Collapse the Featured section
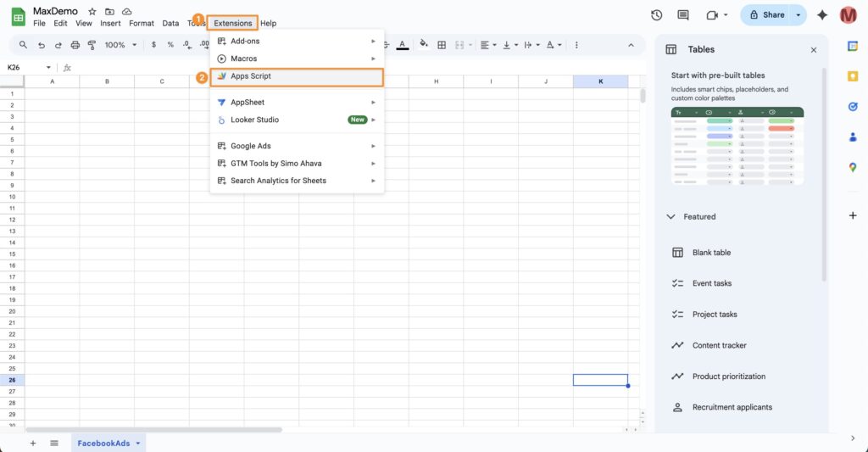868x452 pixels. [x=671, y=216]
